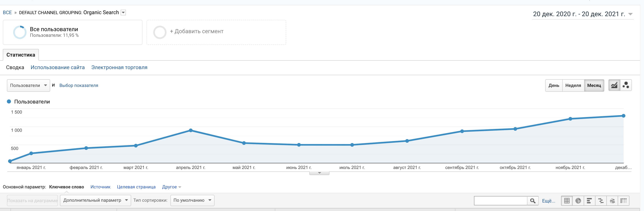This screenshot has width=644, height=211.
Task: Click the май 2021 data point
Action: coord(244,143)
